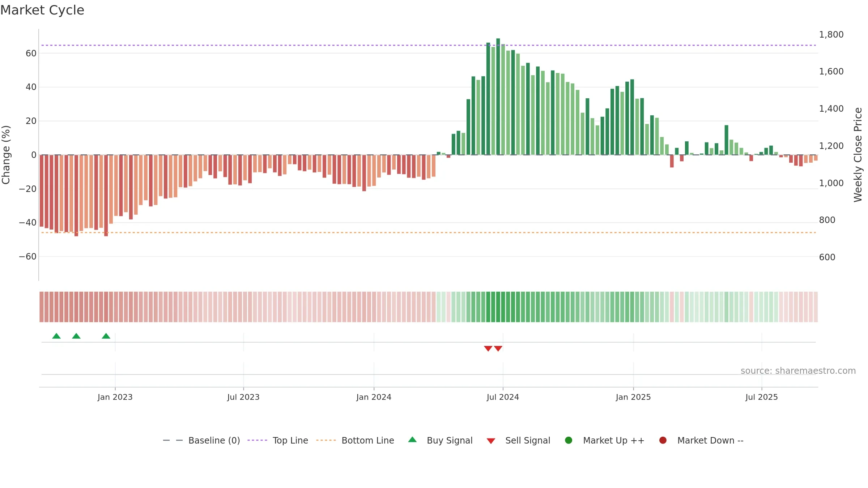Click the 1,200 price axis label
This screenshot has height=488, width=868.
pos(831,146)
